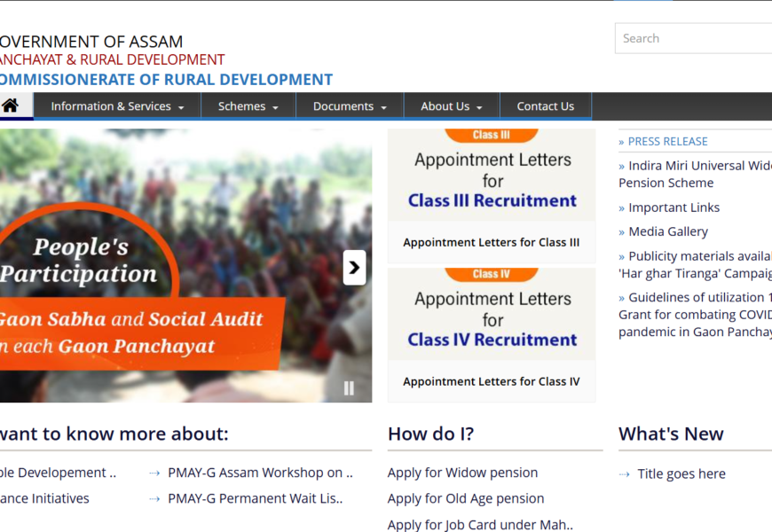The height and width of the screenshot is (532, 772).
Task: Go to Contact Us page
Action: coord(546,106)
